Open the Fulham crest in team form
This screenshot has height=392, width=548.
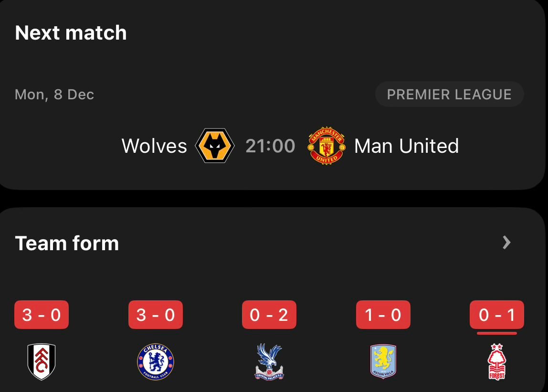(42, 361)
